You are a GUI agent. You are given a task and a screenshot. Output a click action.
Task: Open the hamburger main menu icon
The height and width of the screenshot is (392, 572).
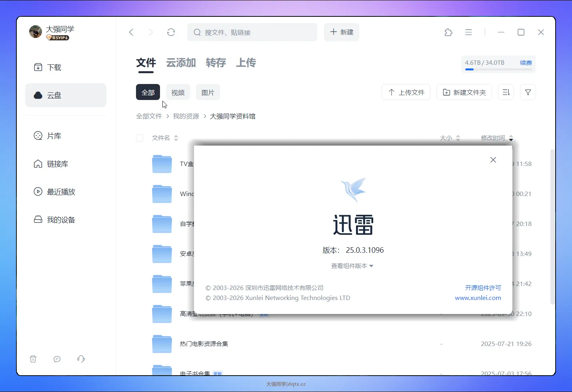click(468, 32)
